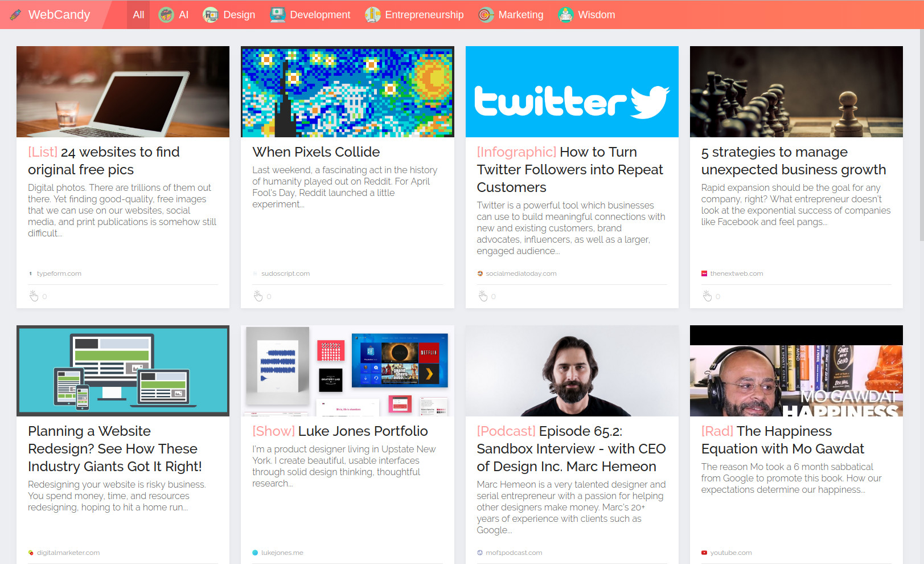Click the Design category icon
Screen dimensions: 924x564
211,15
